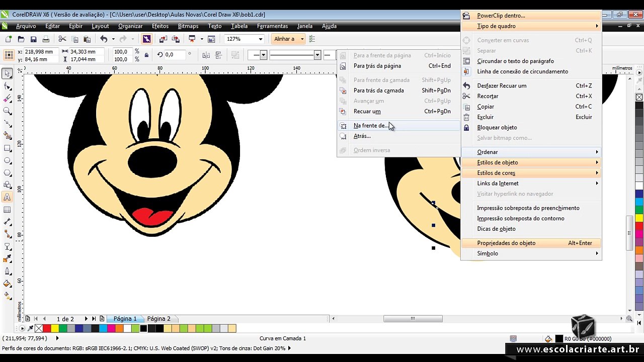Click the Paste clipboard icon in toolbar
The height and width of the screenshot is (362, 644).
(x=87, y=39)
